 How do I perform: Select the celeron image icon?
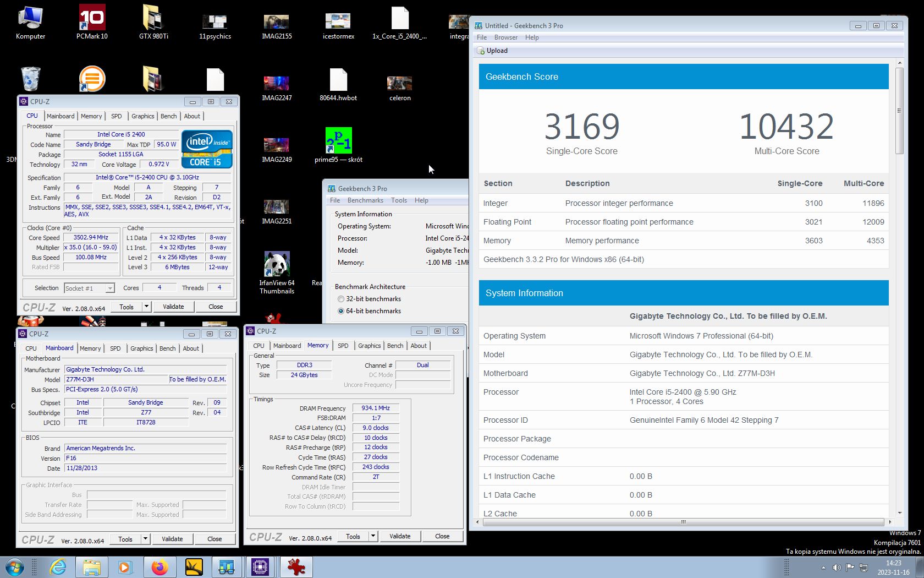tap(400, 88)
